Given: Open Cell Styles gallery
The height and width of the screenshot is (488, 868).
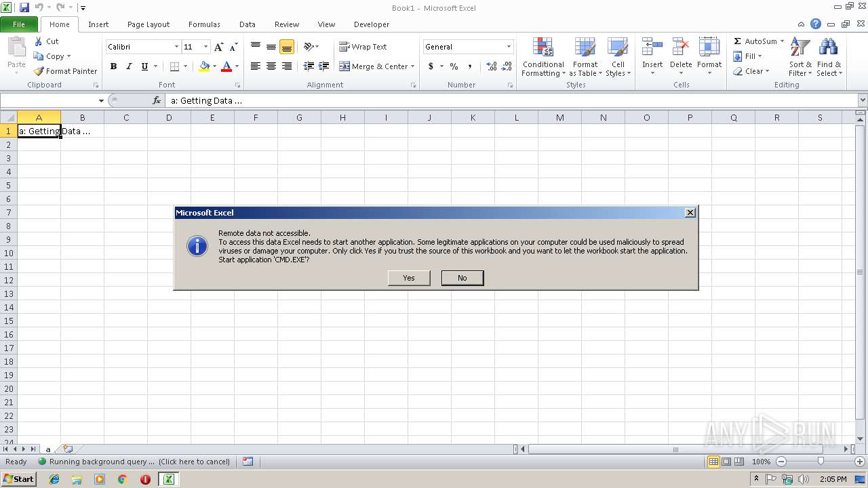Looking at the screenshot, I should coord(618,57).
